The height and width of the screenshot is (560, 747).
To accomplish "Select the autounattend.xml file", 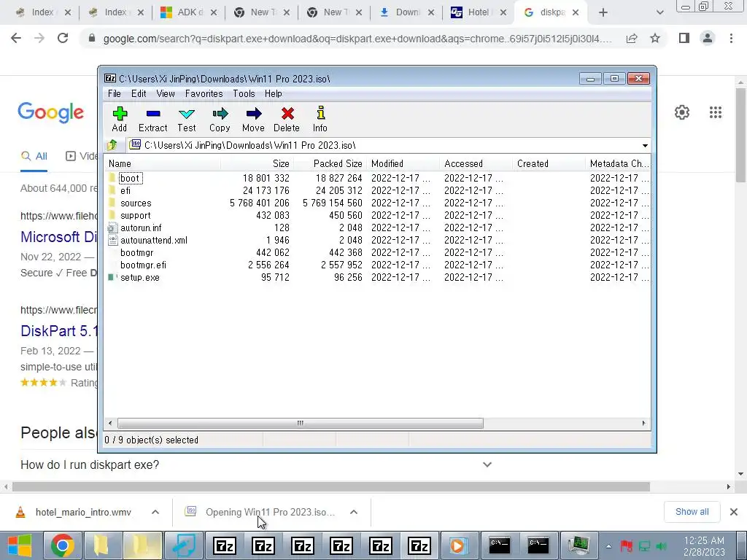I will pyautogui.click(x=377, y=240).
